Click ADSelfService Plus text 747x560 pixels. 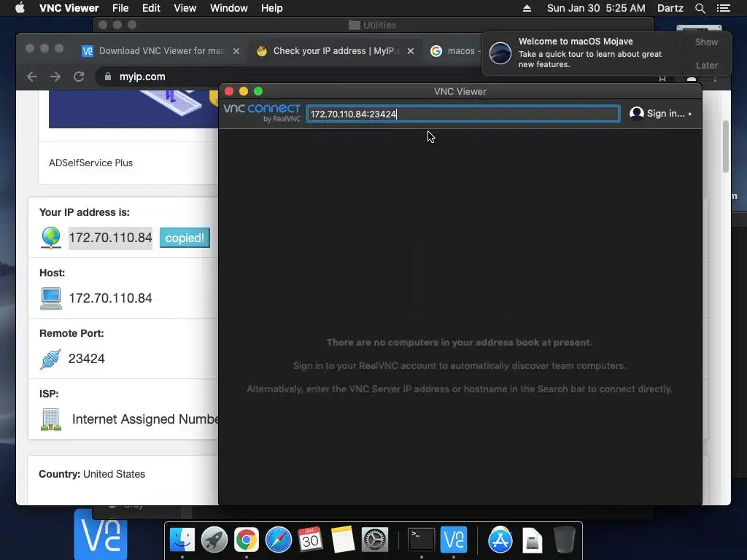point(90,163)
